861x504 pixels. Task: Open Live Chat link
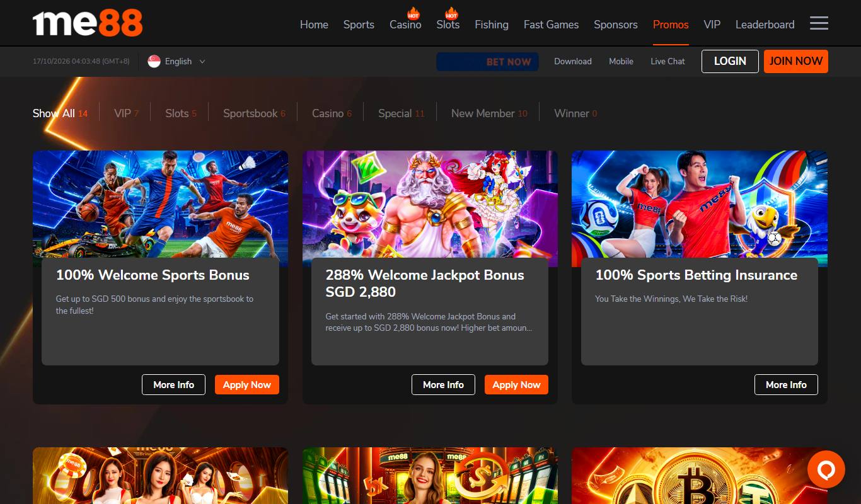667,61
